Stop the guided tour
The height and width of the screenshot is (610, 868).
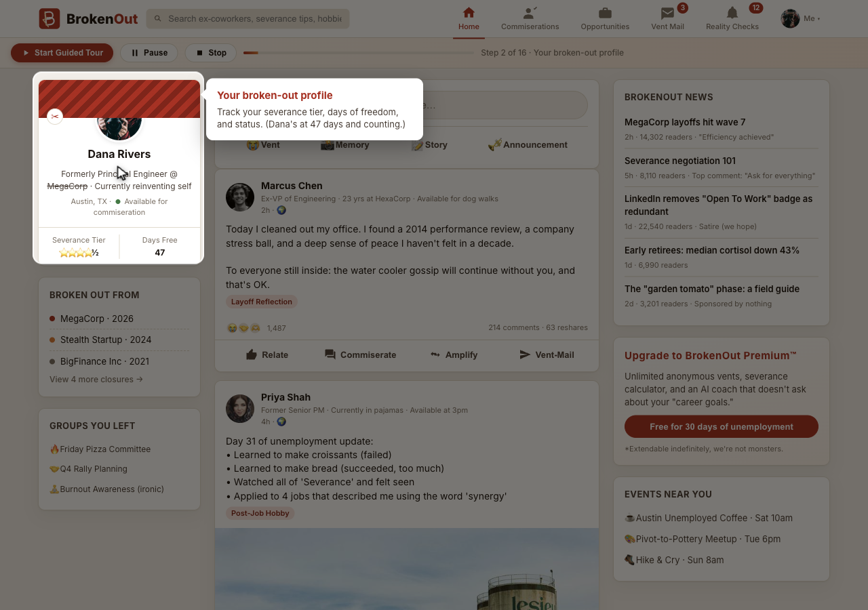(211, 53)
